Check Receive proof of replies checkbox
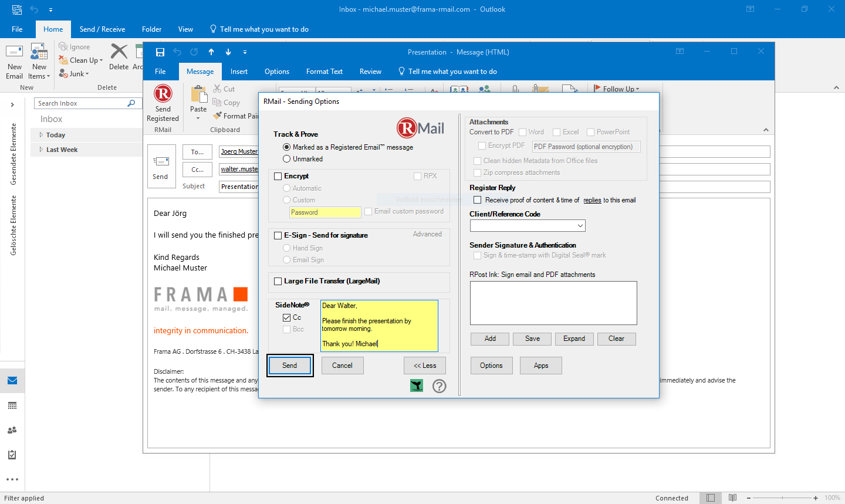Screen dimensions: 845x504 (478, 200)
